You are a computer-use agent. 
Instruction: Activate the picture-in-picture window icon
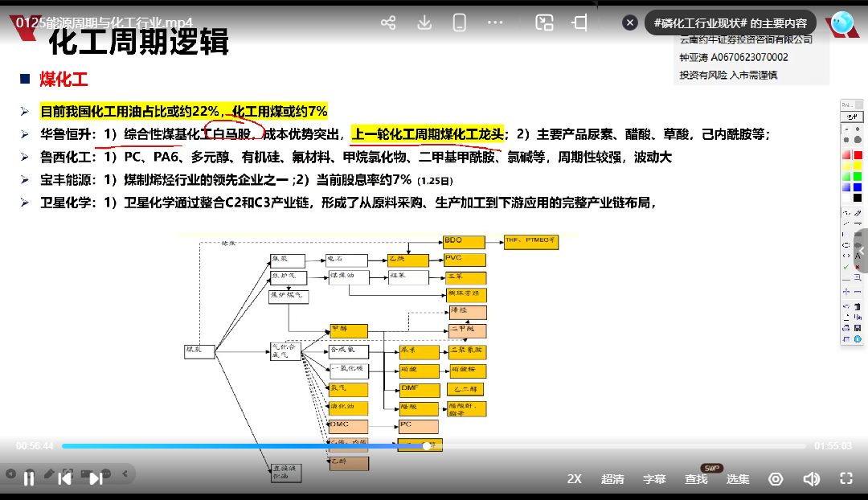(x=544, y=23)
